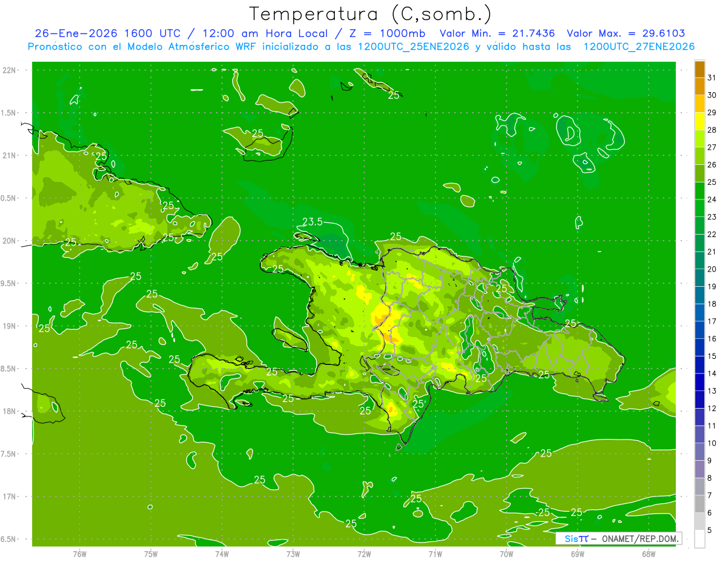The image size is (728, 562).
Task: Click the colorbar value label '31'
Action: tap(712, 78)
